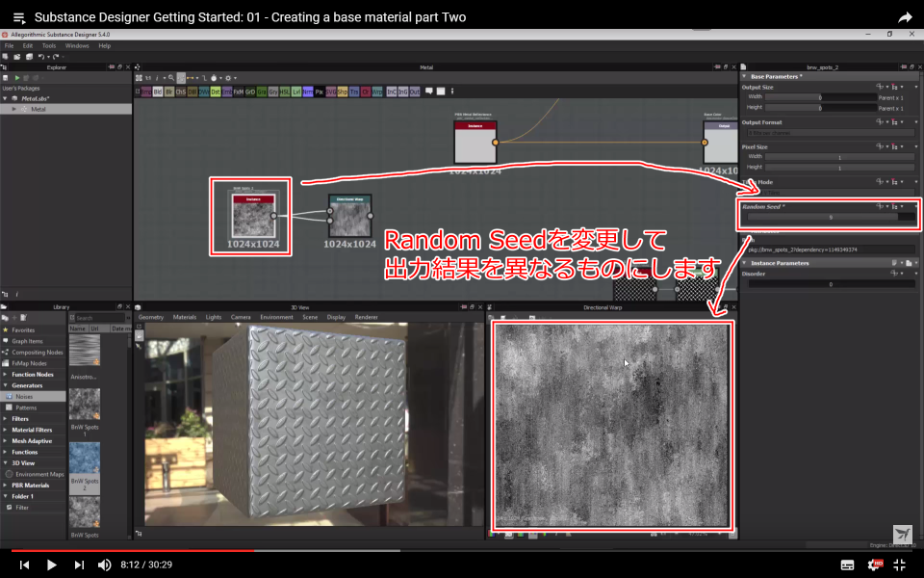Seek on the video progress bar
The height and width of the screenshot is (578, 924).
click(x=462, y=551)
